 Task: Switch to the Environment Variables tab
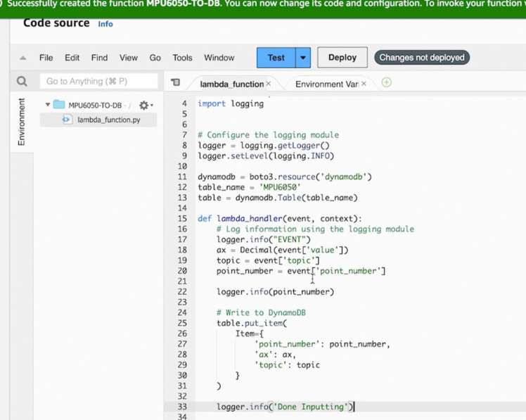(x=326, y=84)
